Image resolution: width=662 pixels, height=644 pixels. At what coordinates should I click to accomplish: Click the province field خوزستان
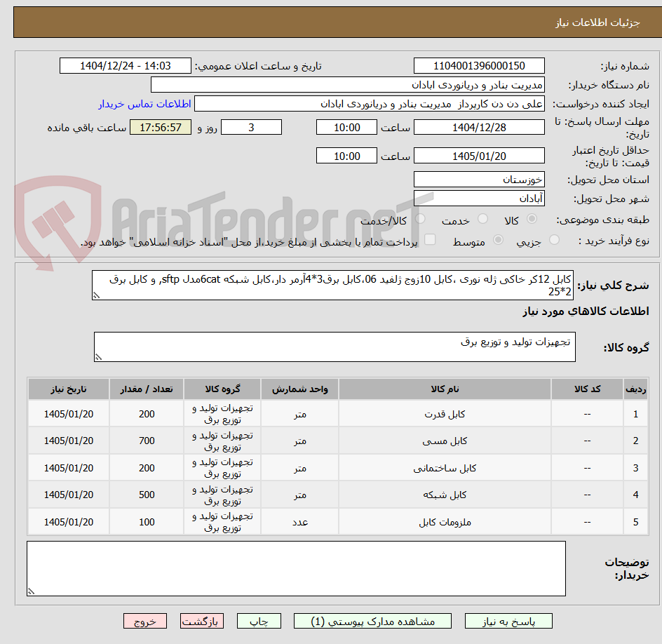tap(479, 180)
